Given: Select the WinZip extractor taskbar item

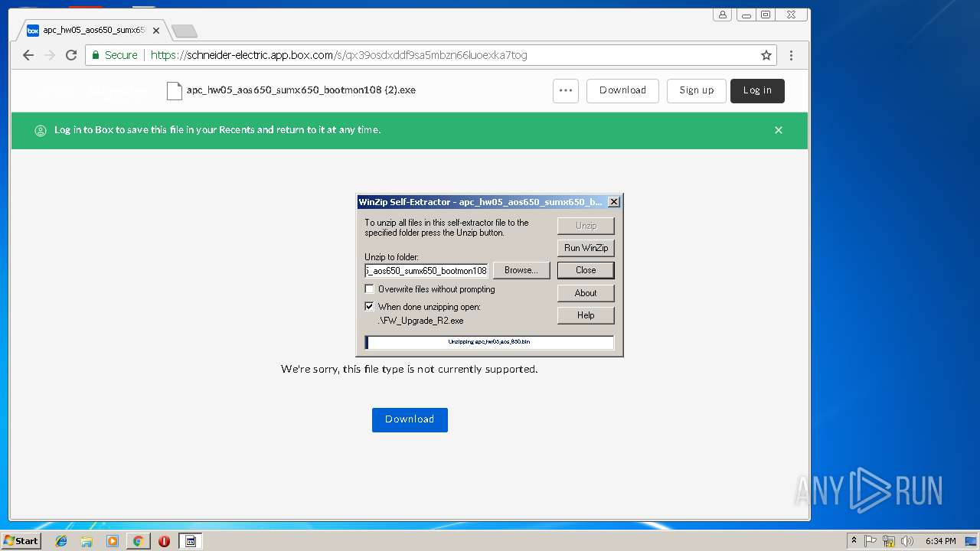Looking at the screenshot, I should [x=191, y=541].
